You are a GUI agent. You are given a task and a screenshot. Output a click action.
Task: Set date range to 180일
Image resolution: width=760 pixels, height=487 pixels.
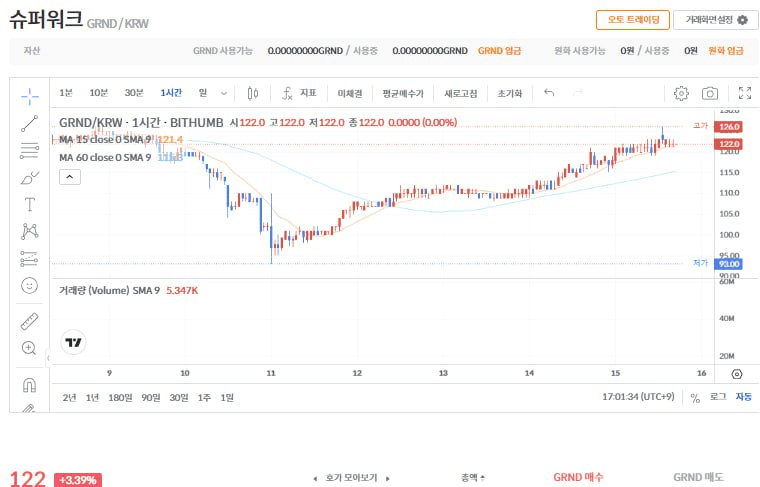pyautogui.click(x=120, y=397)
